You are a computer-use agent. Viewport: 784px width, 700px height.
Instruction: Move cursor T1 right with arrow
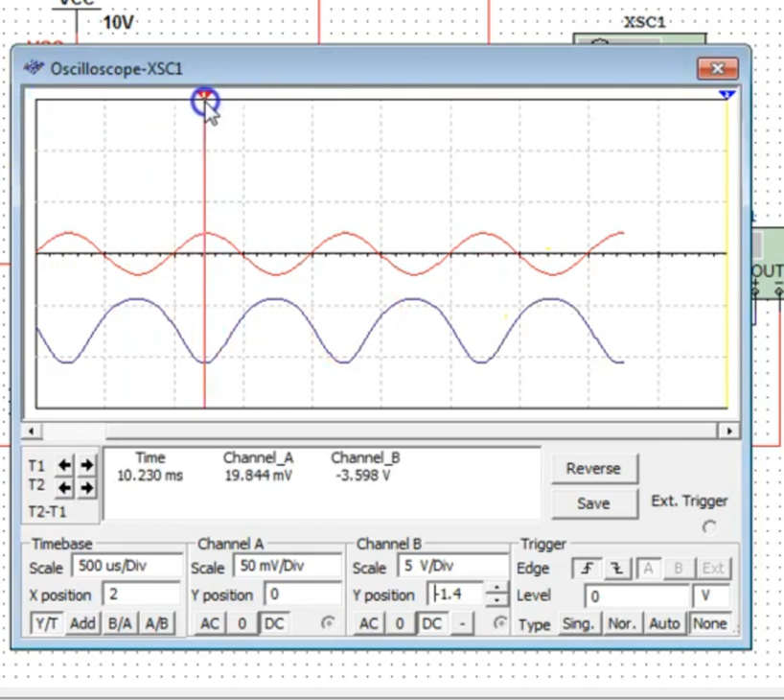(86, 465)
